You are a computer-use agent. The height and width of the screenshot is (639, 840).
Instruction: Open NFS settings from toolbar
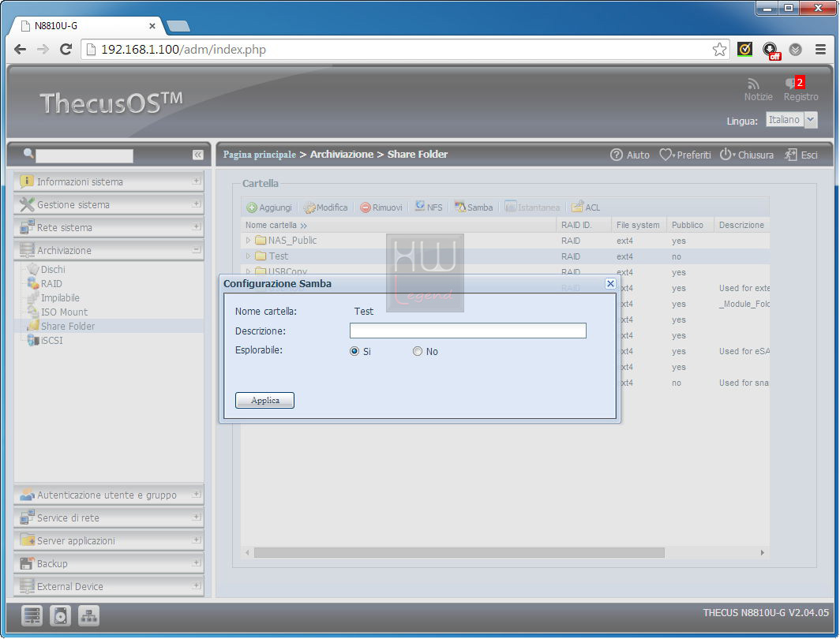tap(429, 207)
